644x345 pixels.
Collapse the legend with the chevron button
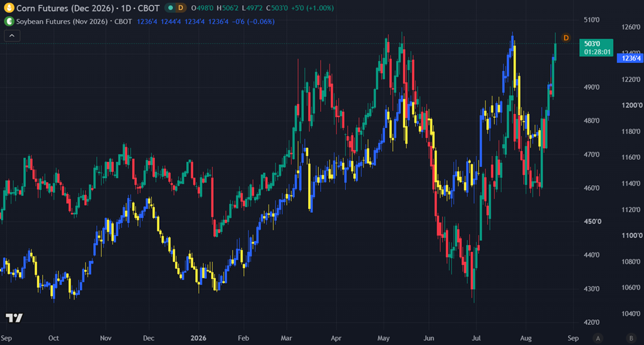[12, 36]
